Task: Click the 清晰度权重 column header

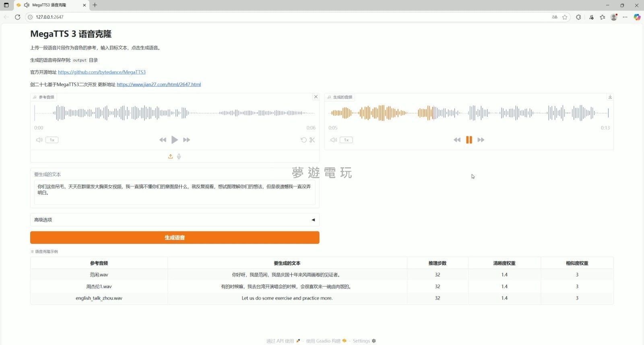Action: coord(504,263)
